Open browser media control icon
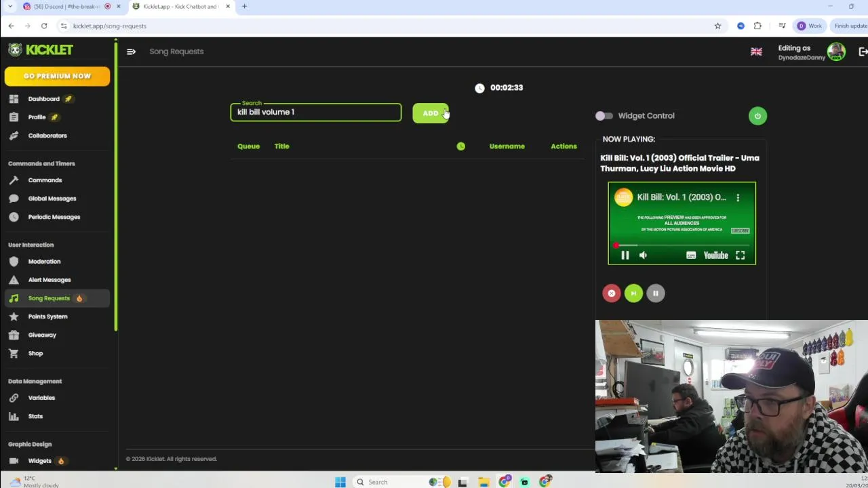Image resolution: width=868 pixels, height=488 pixels. (782, 26)
